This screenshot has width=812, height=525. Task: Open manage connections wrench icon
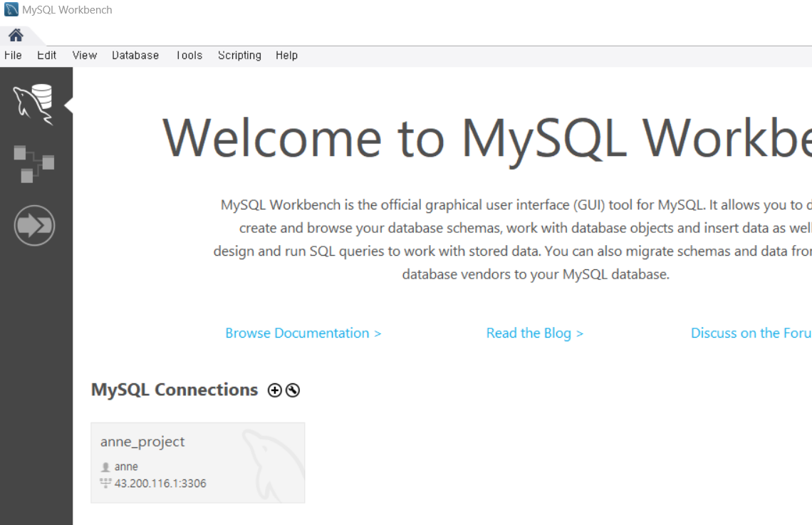[293, 390]
